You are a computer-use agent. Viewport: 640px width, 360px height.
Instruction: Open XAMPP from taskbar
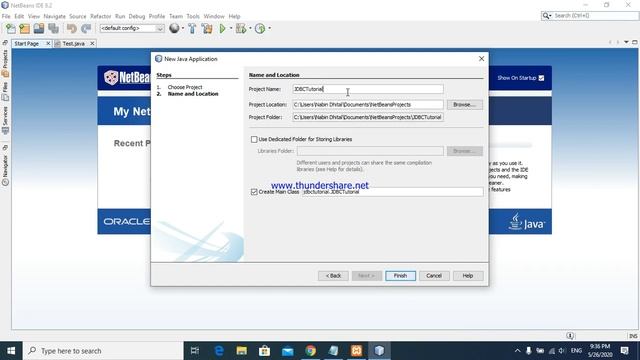[x=356, y=351]
